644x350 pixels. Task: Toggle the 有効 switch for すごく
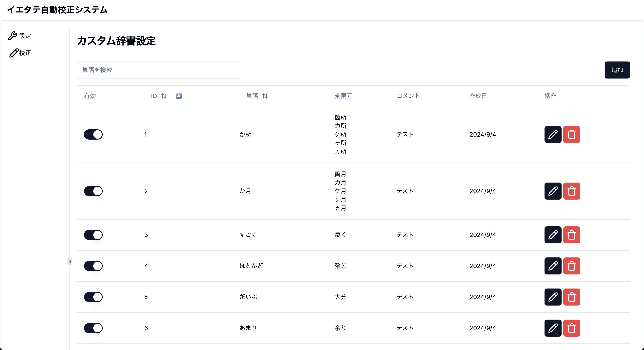tap(93, 235)
